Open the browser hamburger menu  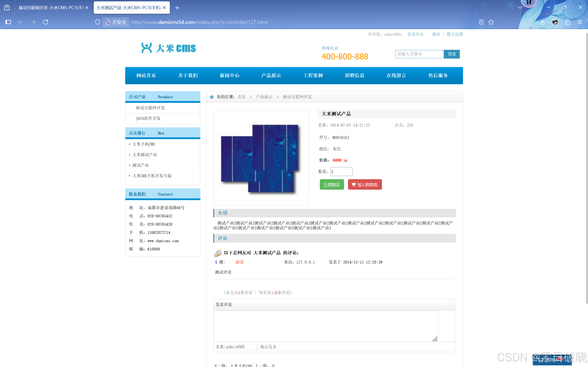pos(580,22)
